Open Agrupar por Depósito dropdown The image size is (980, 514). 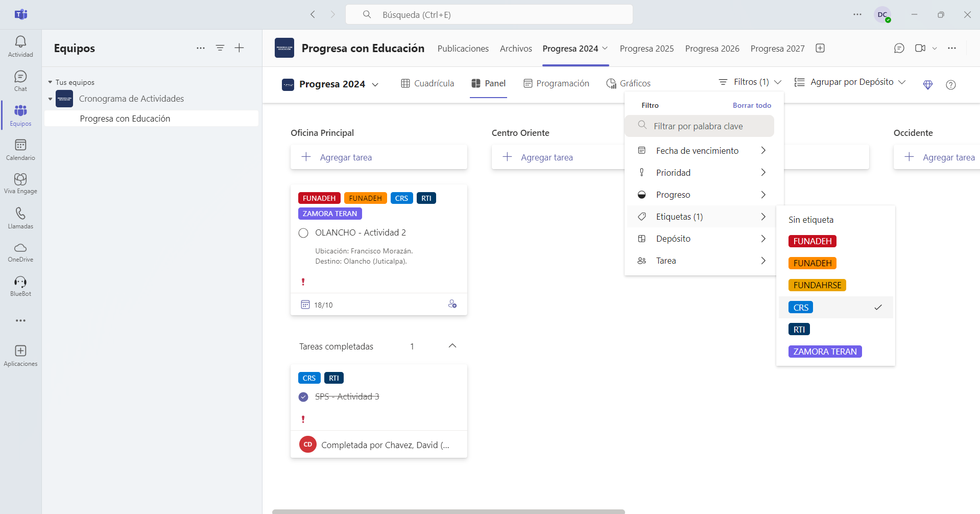tap(850, 82)
